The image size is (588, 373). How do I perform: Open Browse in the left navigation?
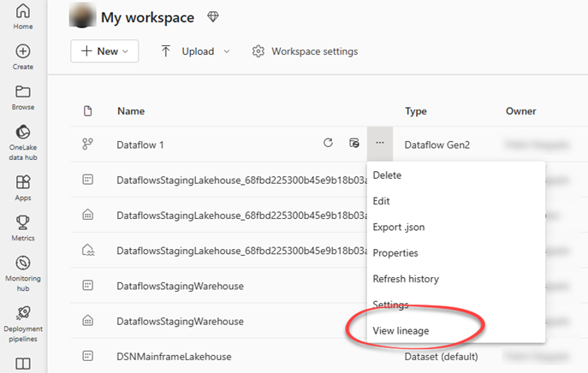[23, 98]
